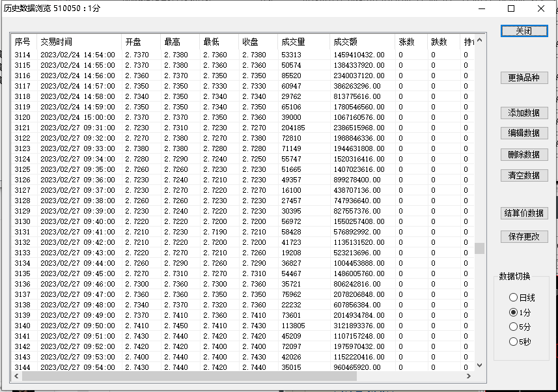Select row 3121 in the table

click(130, 128)
